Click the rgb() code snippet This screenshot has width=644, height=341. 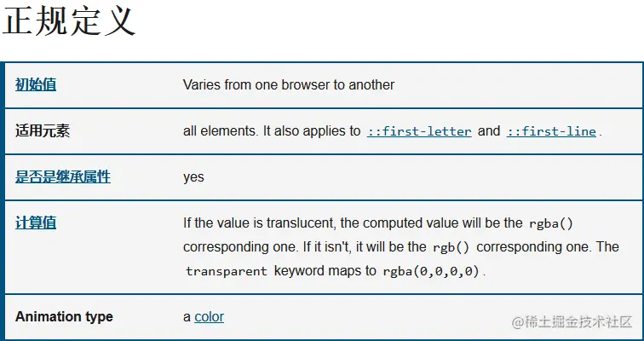pos(451,248)
